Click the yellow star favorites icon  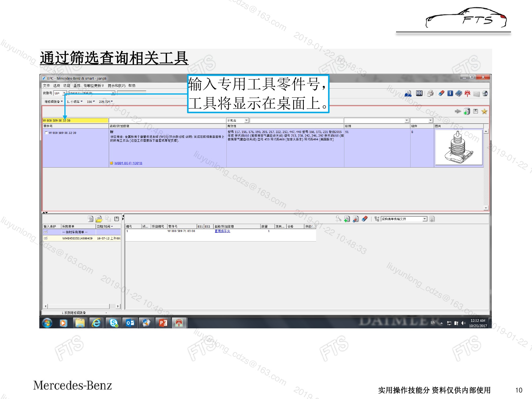coord(484,111)
